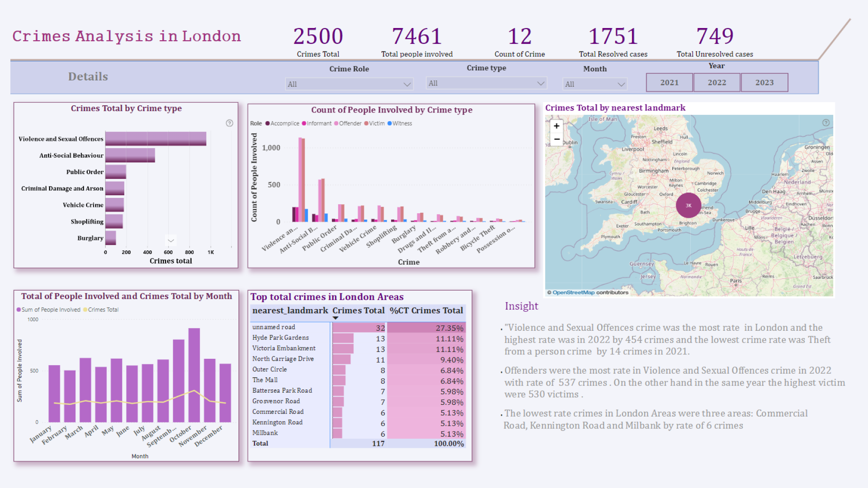Select the Witness legend entry
The width and height of the screenshot is (868, 488).
(400, 123)
